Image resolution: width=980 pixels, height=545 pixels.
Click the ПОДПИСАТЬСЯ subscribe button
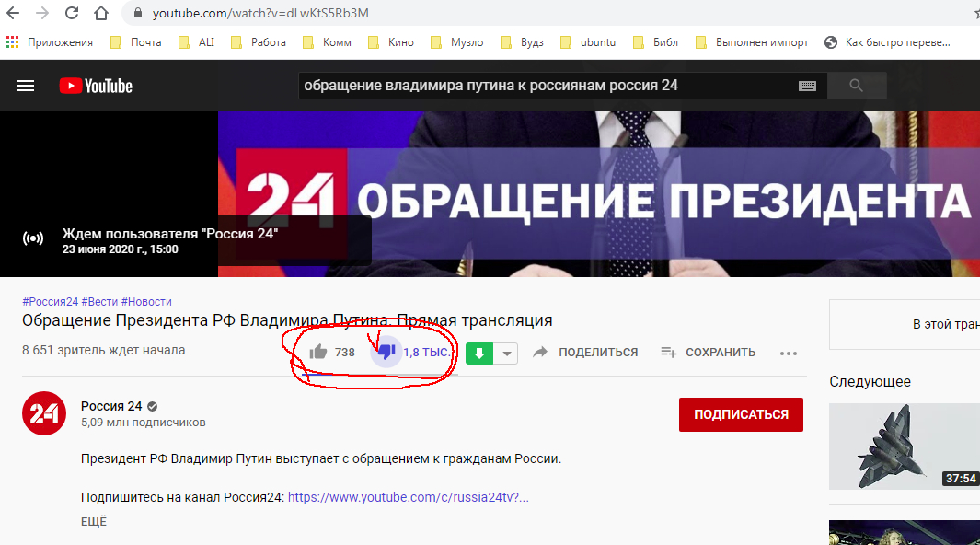pos(741,414)
